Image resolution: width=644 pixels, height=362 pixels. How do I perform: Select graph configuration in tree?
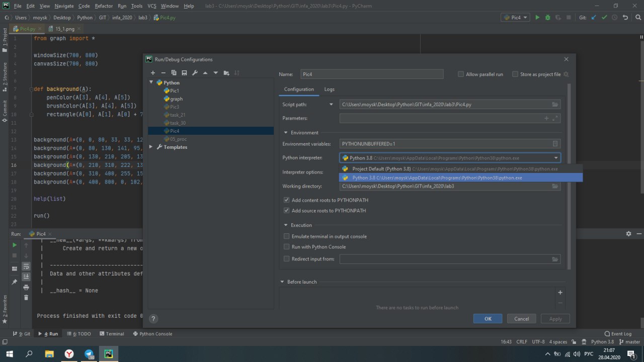pyautogui.click(x=176, y=99)
